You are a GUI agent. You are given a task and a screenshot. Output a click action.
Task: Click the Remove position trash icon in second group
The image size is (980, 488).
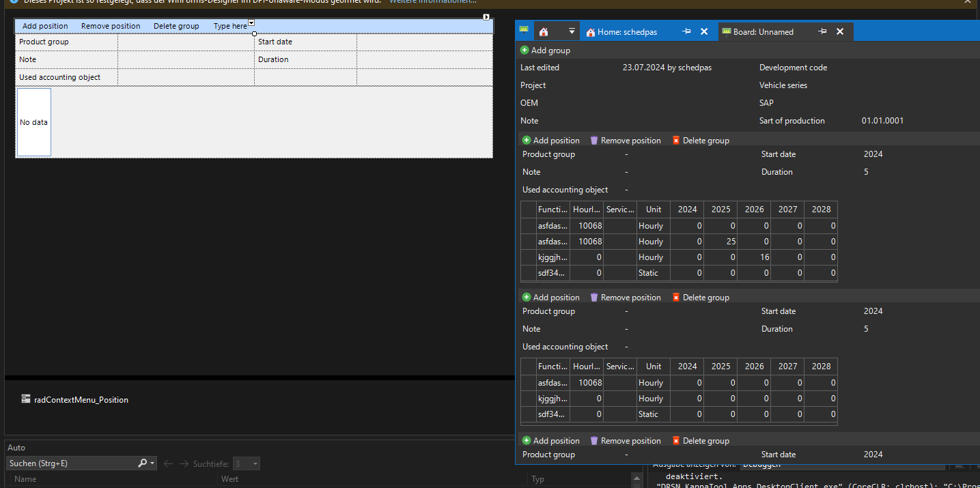594,297
